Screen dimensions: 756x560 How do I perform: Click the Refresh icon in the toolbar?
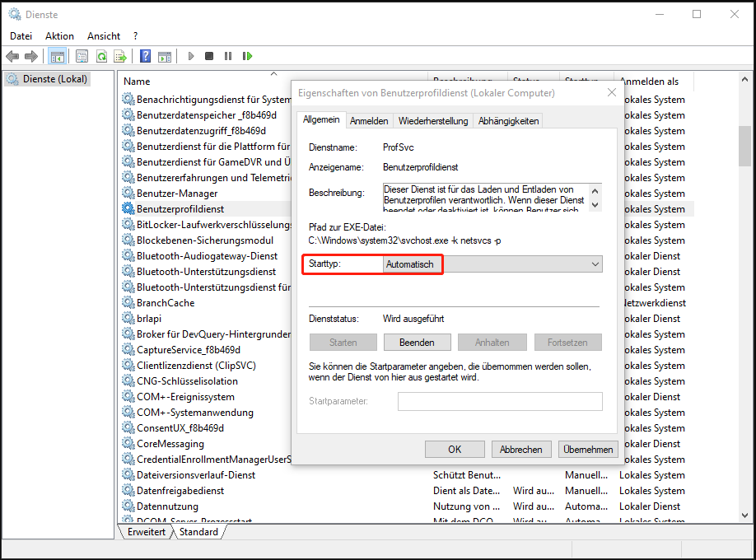point(101,55)
